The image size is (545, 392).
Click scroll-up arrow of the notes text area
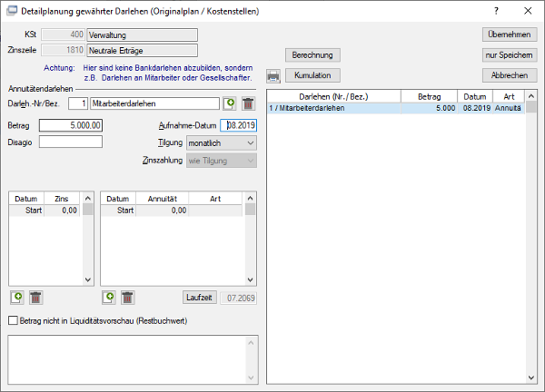(x=251, y=343)
